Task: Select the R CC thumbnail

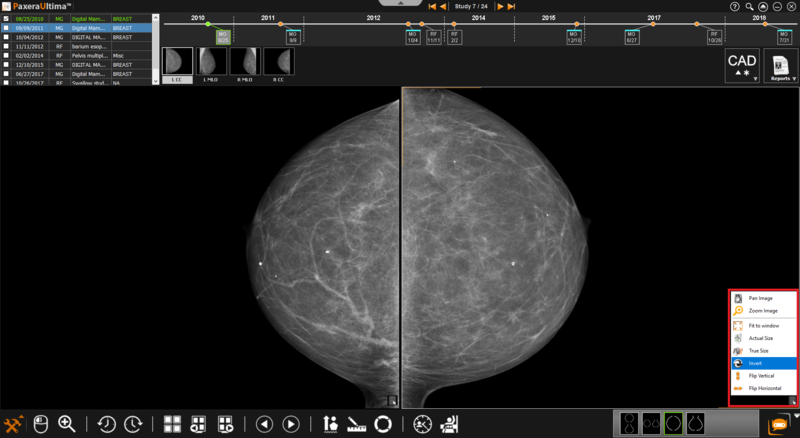Action: pos(278,63)
